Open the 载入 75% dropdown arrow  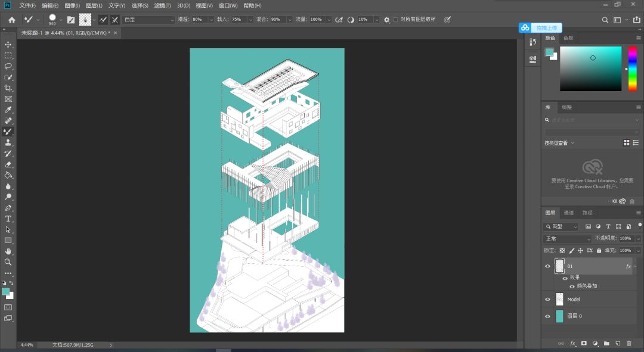pos(250,20)
